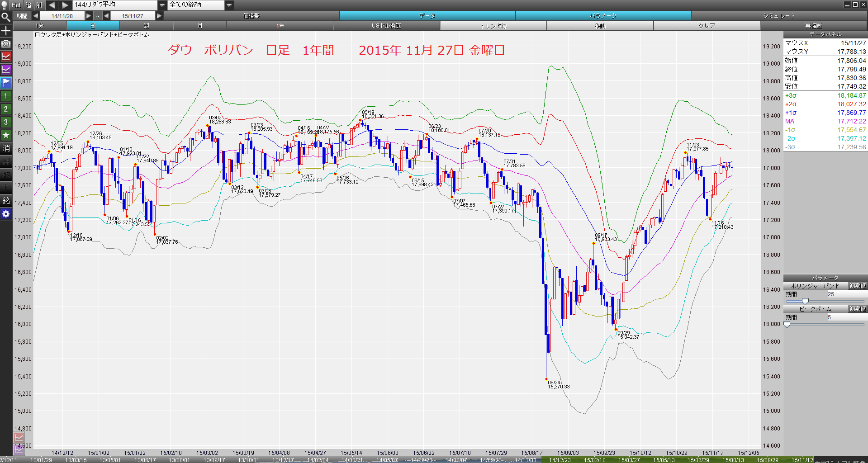Click the light bulb hint icon
Screen dimensions: 868x463
tap(4, 5)
